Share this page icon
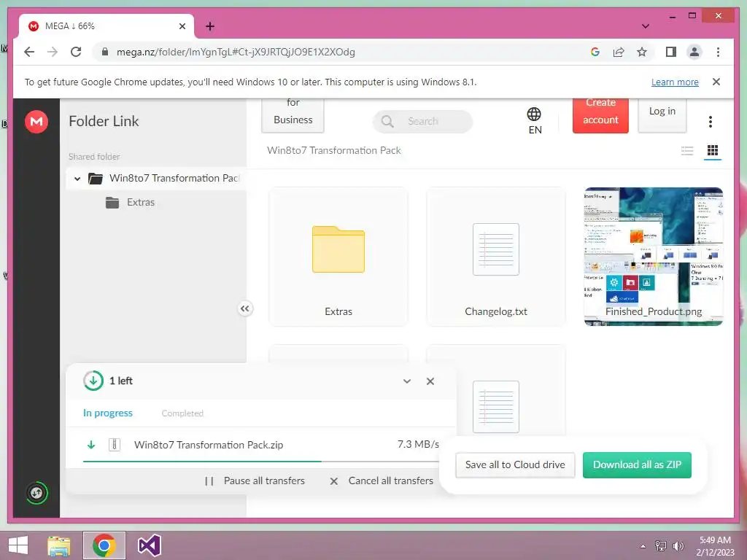Viewport: 747px width, 560px height. (x=619, y=52)
